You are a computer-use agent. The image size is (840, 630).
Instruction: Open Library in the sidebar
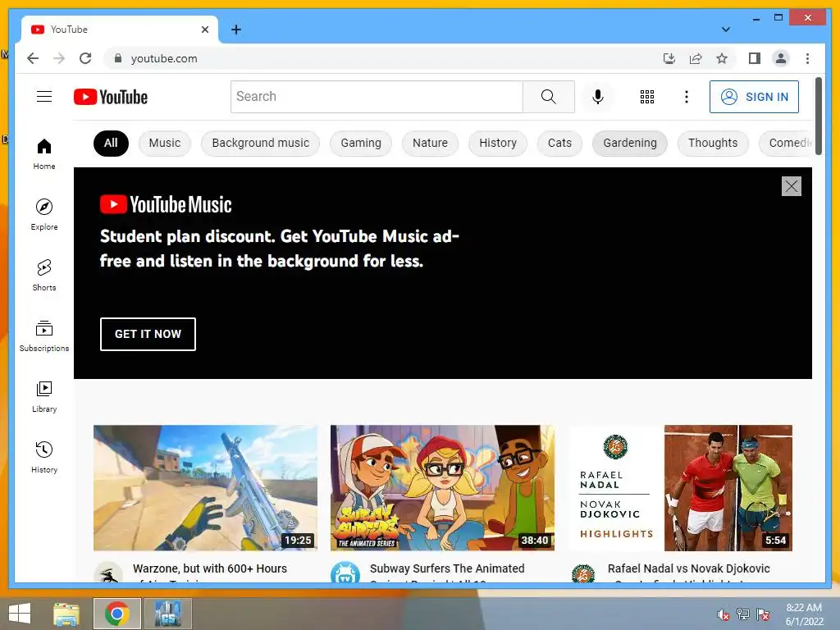click(x=44, y=396)
